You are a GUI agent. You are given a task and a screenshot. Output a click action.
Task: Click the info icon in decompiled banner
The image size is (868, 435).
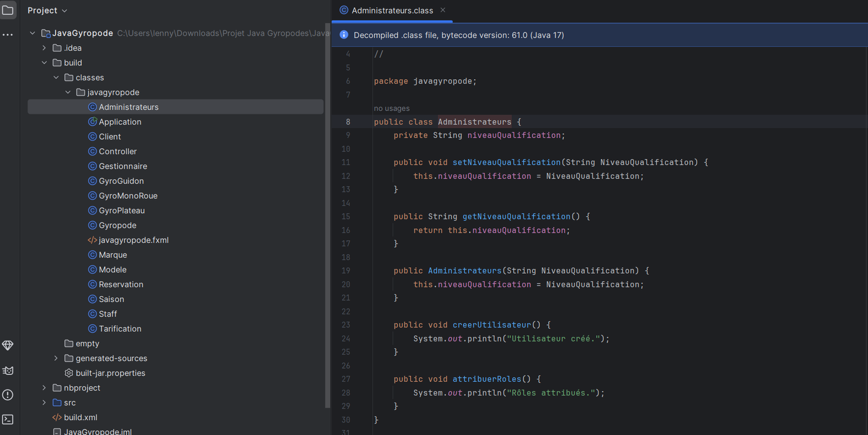click(x=344, y=35)
